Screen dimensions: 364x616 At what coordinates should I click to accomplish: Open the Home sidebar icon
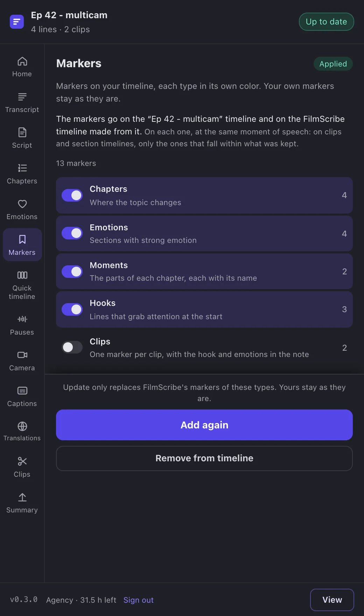tap(22, 62)
